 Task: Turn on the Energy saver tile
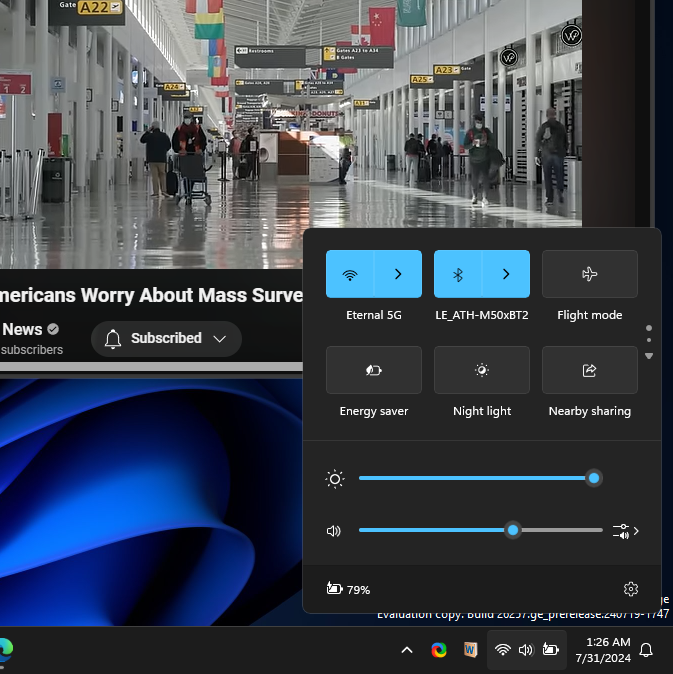[373, 370]
